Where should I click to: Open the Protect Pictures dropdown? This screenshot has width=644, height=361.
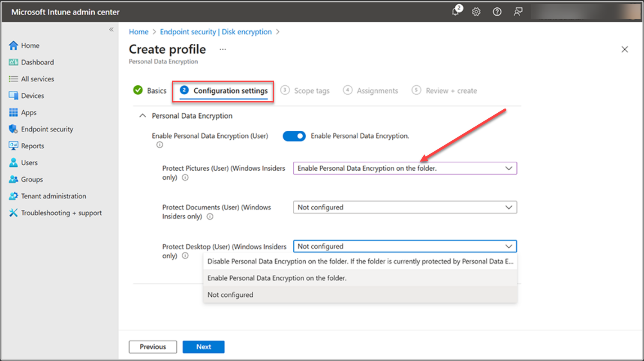coord(405,168)
